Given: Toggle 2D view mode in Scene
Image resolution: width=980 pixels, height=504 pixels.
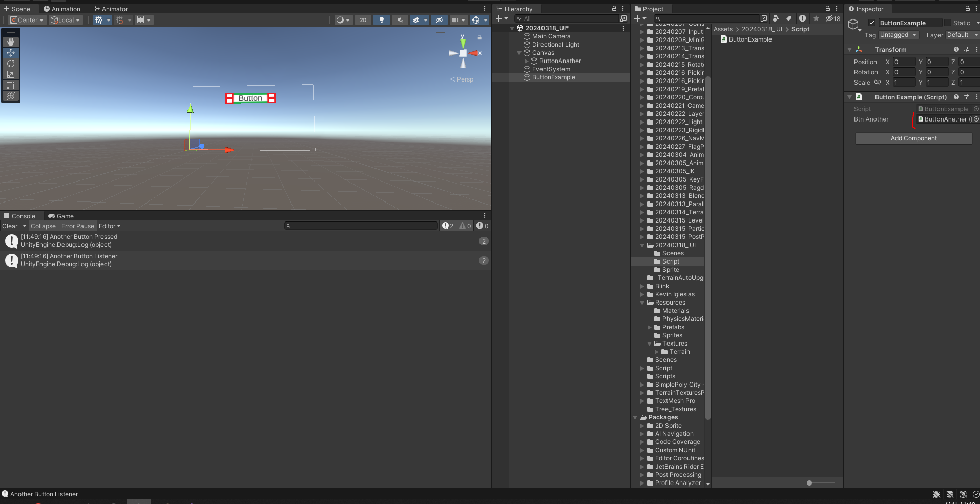Looking at the screenshot, I should tap(363, 20).
